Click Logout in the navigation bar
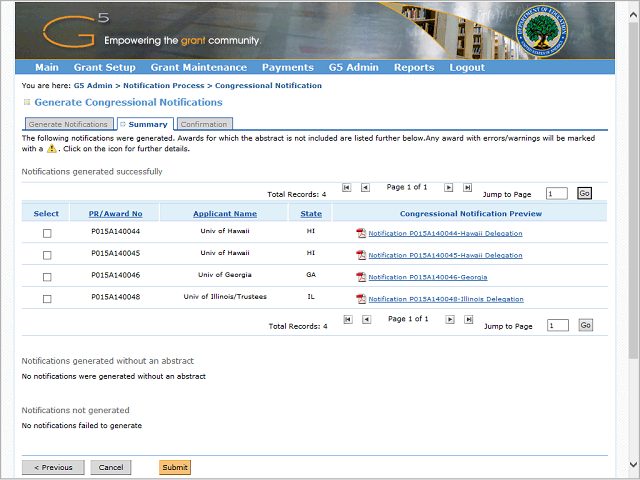This screenshot has height=480, width=640. (467, 67)
